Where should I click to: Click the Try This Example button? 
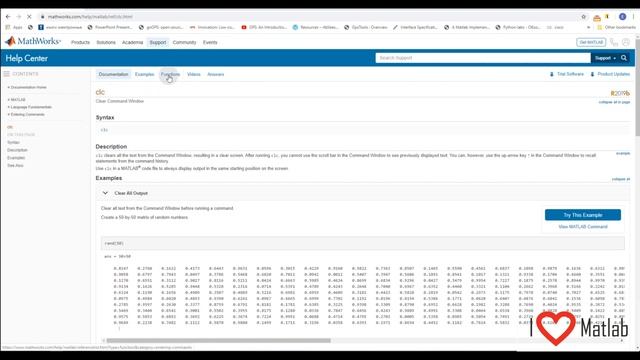583,215
